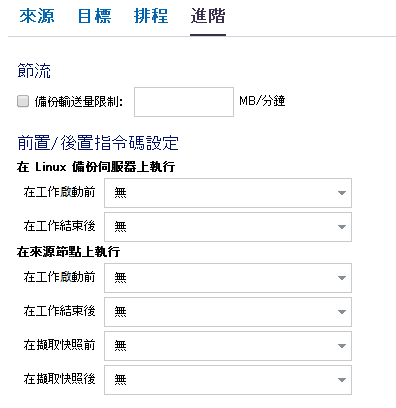Click 無 value in 在擷取快照後 combo box
The height and width of the screenshot is (408, 396).
[x=120, y=380]
